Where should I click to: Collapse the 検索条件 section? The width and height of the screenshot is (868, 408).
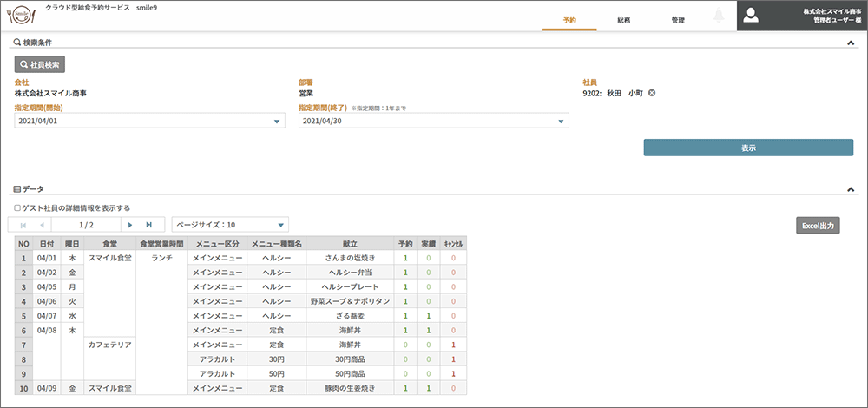tap(851, 43)
